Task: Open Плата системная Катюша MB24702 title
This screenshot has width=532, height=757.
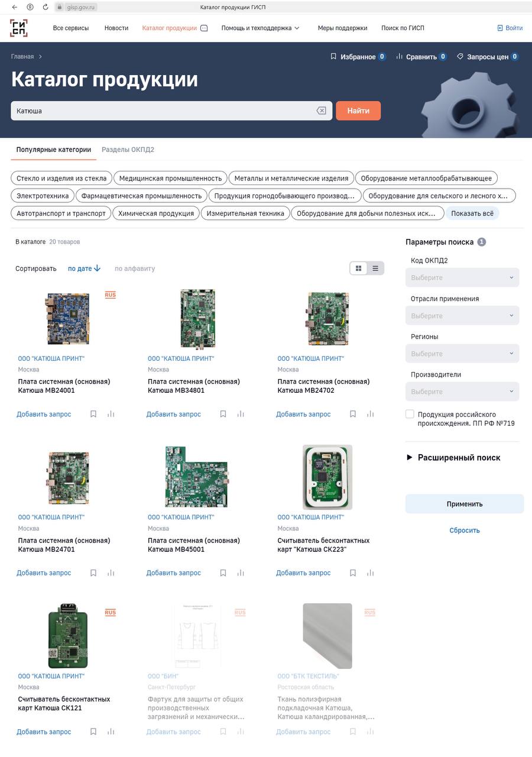Action: click(324, 386)
